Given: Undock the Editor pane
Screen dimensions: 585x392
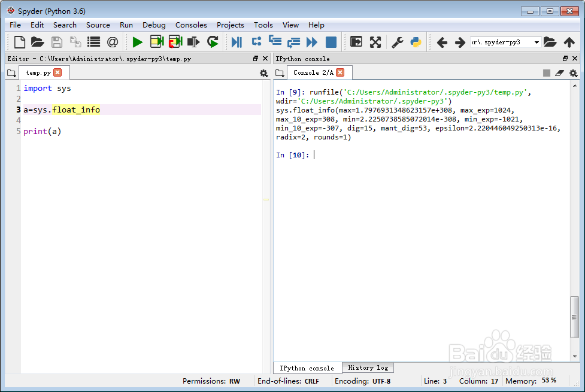Looking at the screenshot, I should point(256,59).
